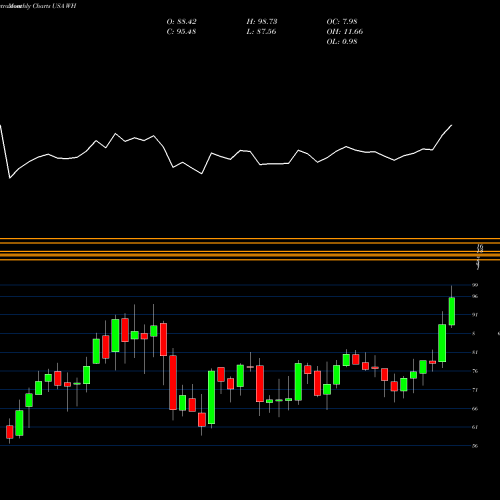Click the "OL: 0.98" value
This screenshot has width=500, height=500.
click(x=342, y=42)
